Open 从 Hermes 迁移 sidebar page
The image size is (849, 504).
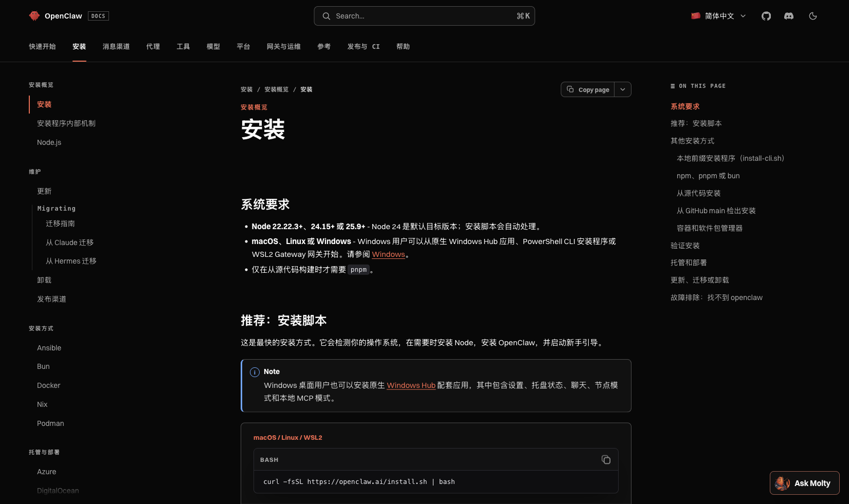pyautogui.click(x=71, y=261)
